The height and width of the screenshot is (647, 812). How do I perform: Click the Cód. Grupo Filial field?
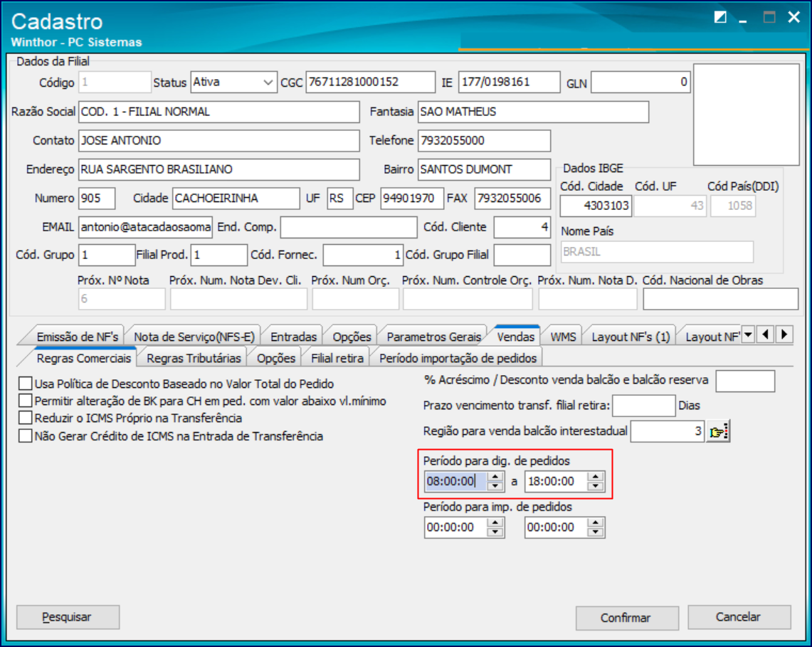coord(522,255)
